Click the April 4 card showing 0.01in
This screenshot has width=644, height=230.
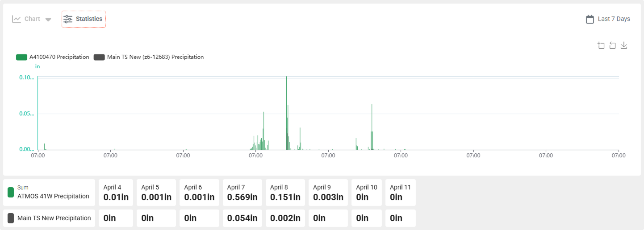pyautogui.click(x=116, y=193)
